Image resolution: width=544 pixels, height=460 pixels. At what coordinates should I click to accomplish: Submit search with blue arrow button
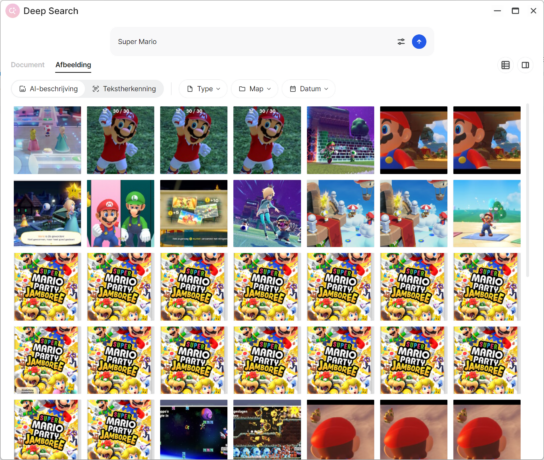point(419,42)
